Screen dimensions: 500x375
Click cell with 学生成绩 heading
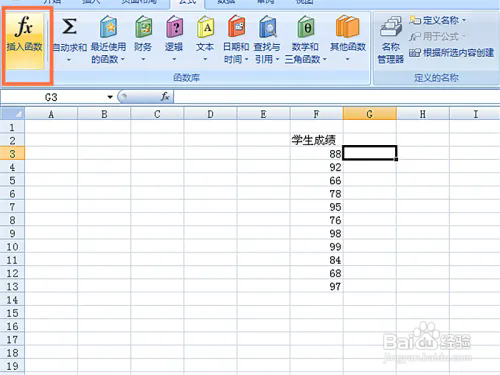[x=316, y=140]
